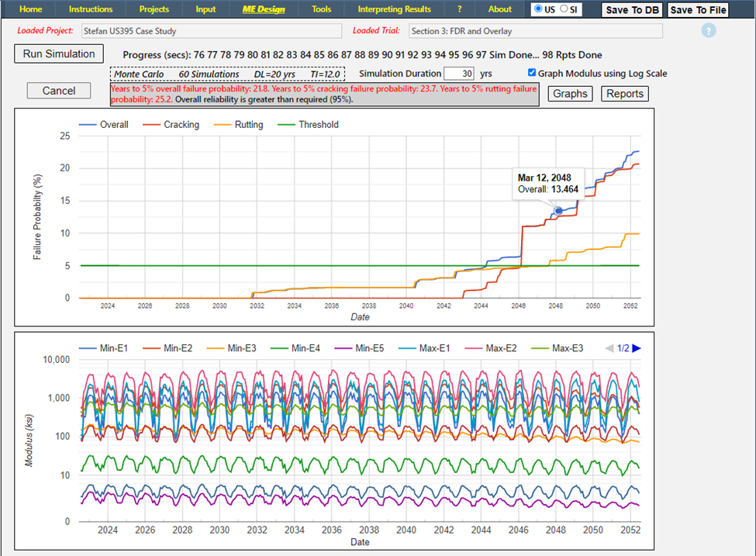Uncheck Graph Modulus using Log Scale
This screenshot has width=756, height=556.
[531, 74]
